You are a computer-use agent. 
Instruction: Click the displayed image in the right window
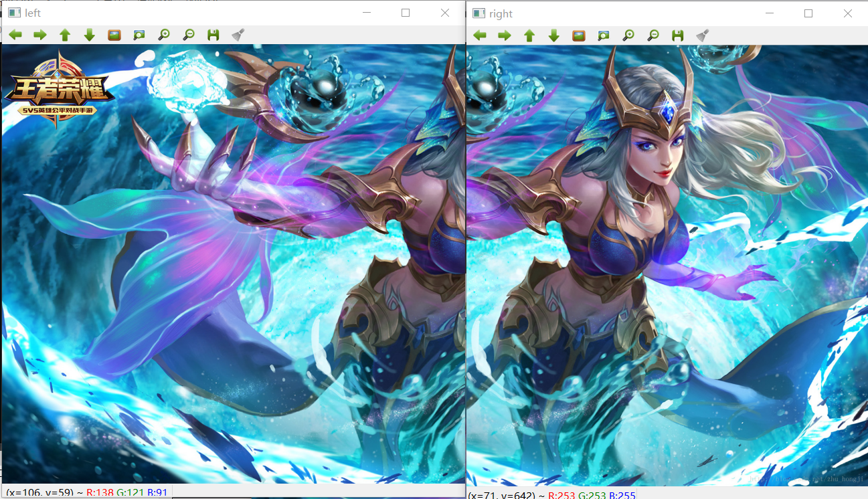(x=667, y=266)
